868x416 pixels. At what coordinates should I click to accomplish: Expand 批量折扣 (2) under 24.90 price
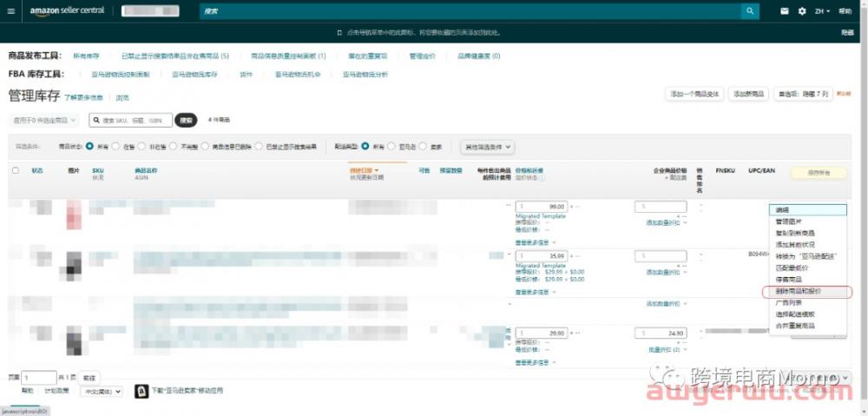667,349
